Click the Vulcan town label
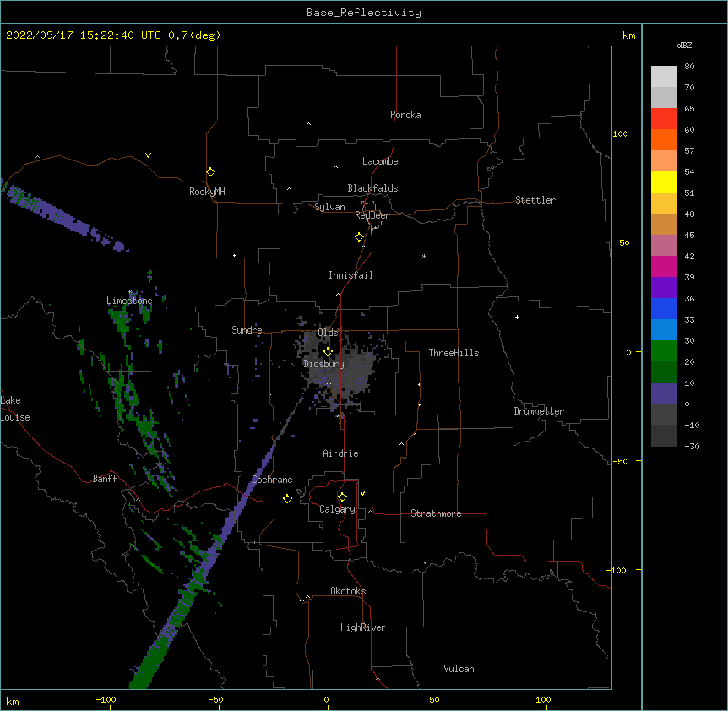The width and height of the screenshot is (728, 711). tap(459, 669)
